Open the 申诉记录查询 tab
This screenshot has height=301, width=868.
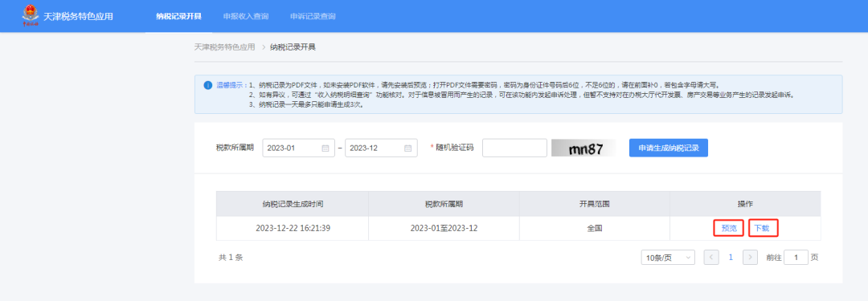313,16
